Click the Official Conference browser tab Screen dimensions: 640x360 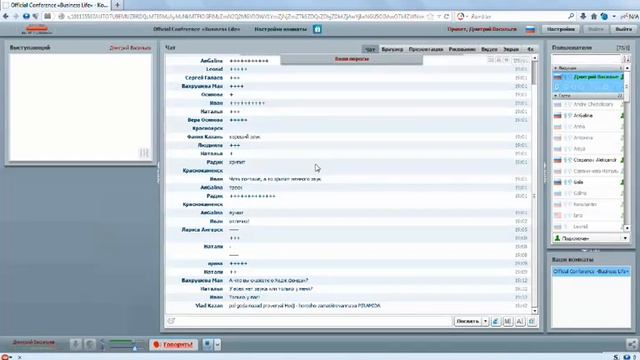[x=56, y=5]
